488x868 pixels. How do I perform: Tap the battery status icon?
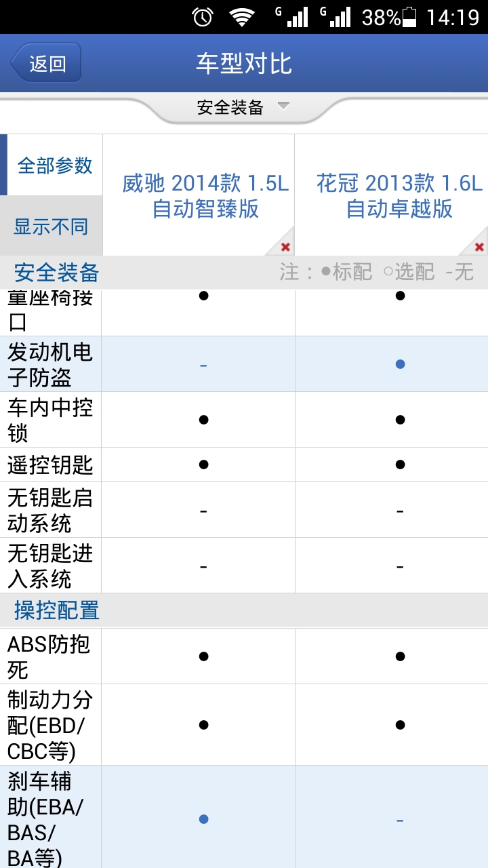click(409, 17)
